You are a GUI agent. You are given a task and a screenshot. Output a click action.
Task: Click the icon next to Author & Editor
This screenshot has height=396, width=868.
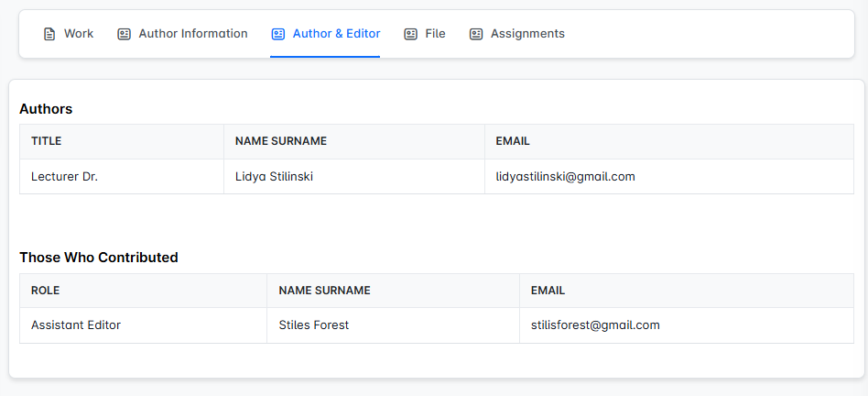(x=278, y=34)
